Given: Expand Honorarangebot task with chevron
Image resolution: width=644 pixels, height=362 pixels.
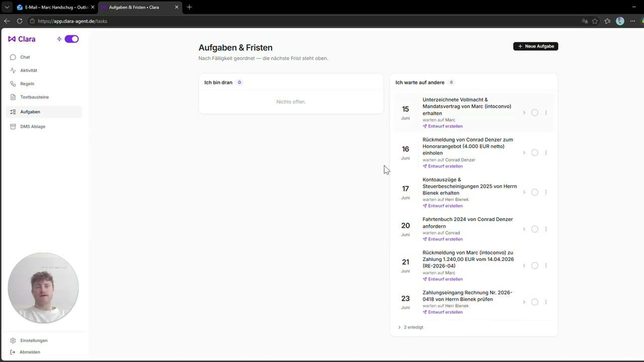Looking at the screenshot, I should pos(524,153).
